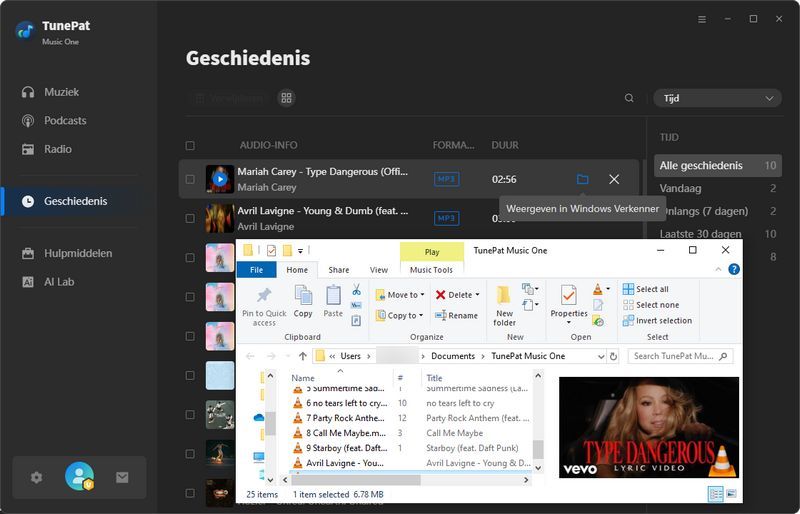Play the Mariah Carey Type Dangerous track
800x514 pixels.
tap(220, 179)
